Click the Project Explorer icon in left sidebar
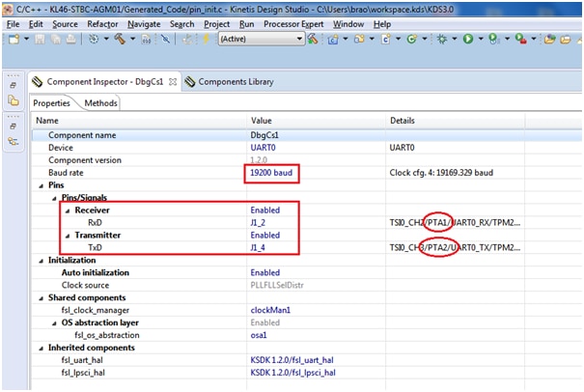 coord(14,99)
